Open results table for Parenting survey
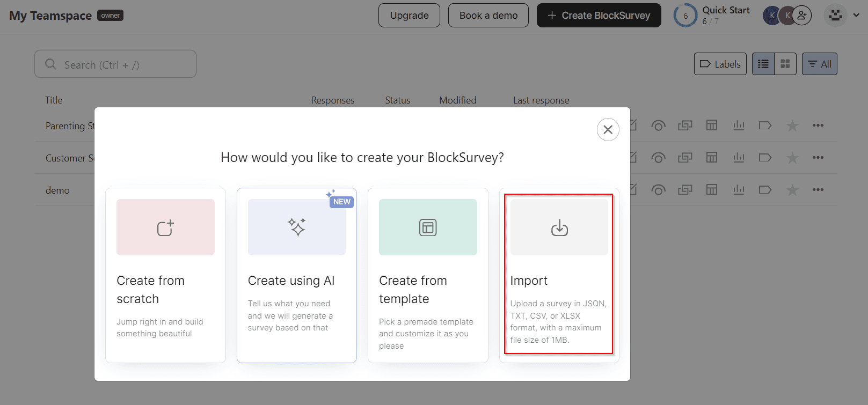 click(712, 126)
